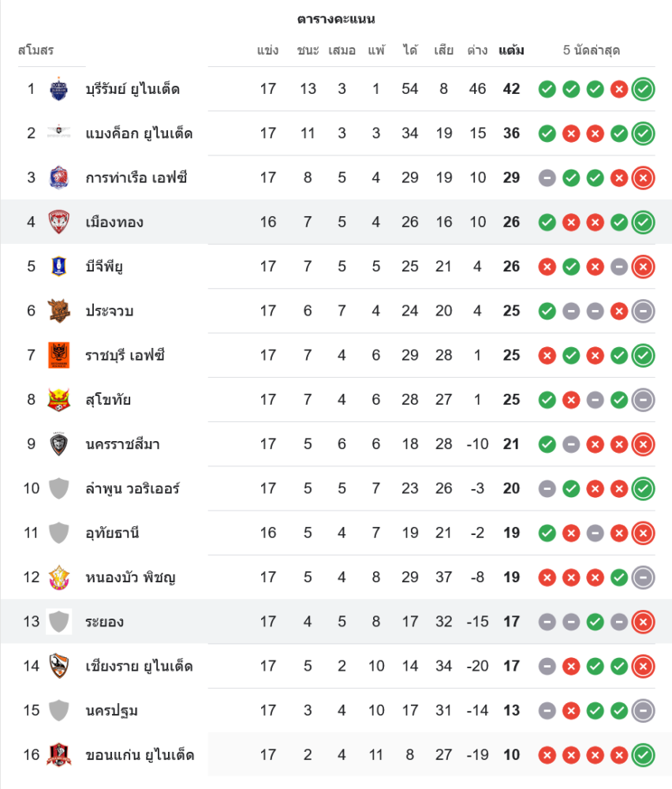This screenshot has height=789, width=672.
Task: Click Buriram's latest match win indicator
Action: point(644,89)
